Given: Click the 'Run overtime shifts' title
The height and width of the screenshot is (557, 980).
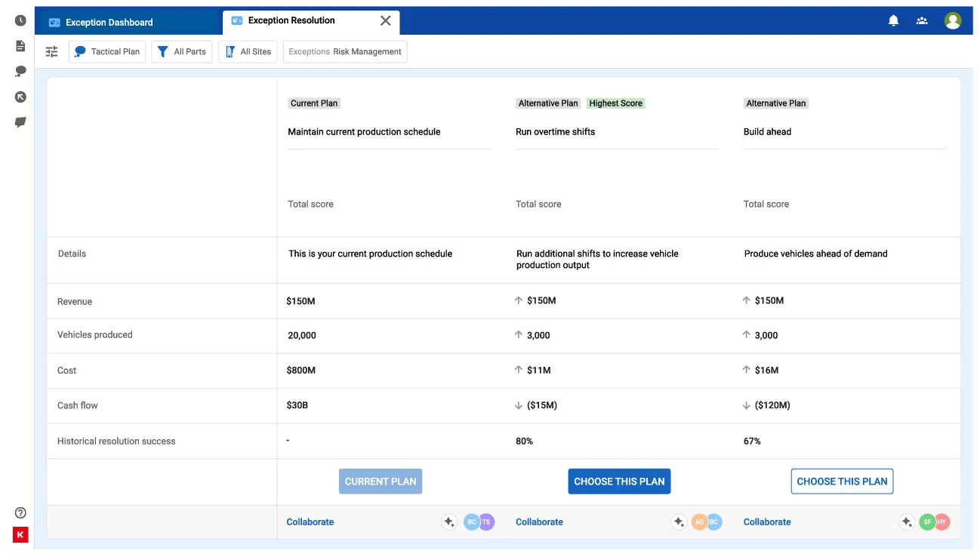Looking at the screenshot, I should pyautogui.click(x=556, y=131).
